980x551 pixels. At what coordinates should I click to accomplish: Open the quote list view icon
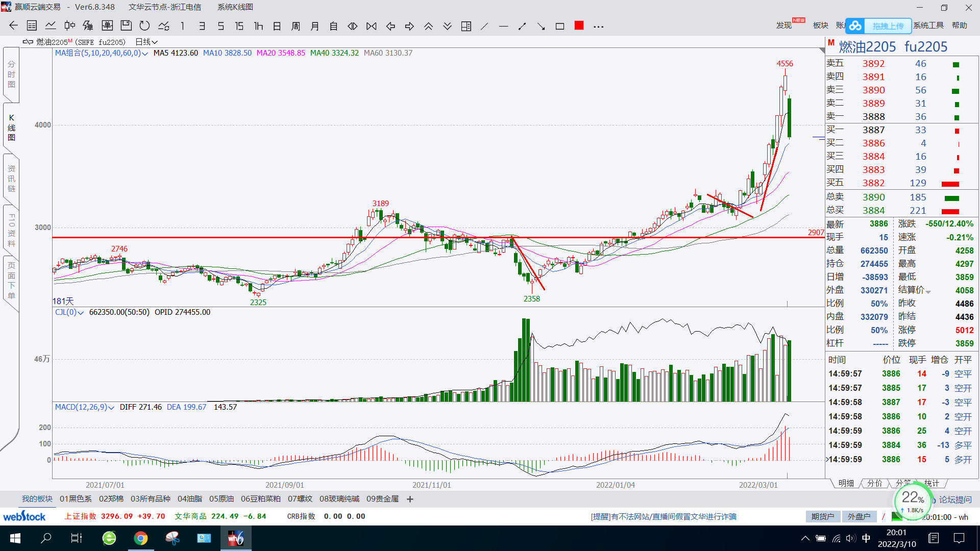pyautogui.click(x=32, y=26)
